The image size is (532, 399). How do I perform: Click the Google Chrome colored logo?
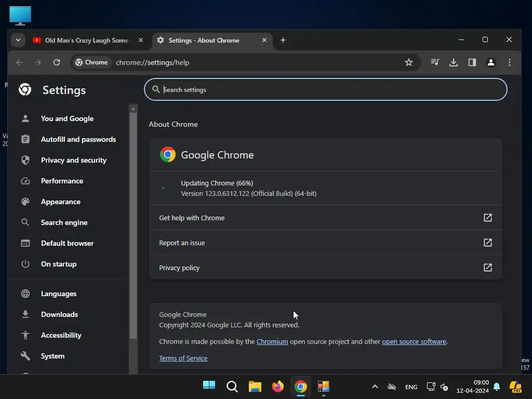[x=168, y=155]
